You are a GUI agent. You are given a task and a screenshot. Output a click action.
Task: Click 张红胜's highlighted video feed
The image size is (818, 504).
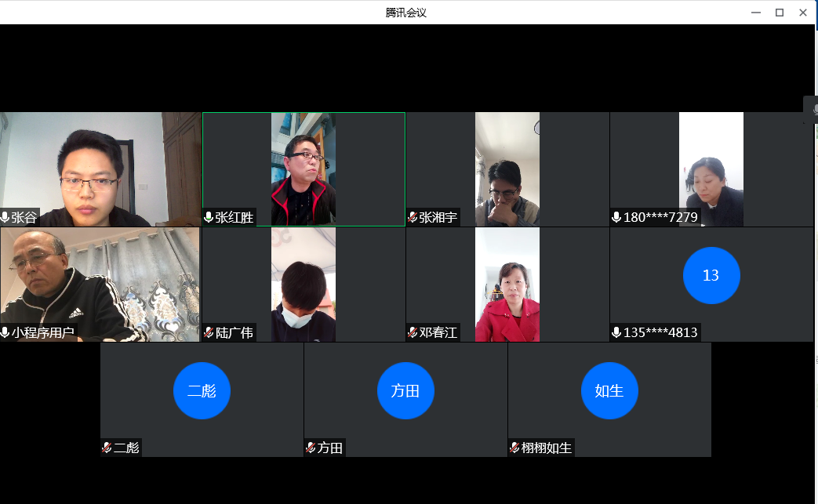pos(304,169)
